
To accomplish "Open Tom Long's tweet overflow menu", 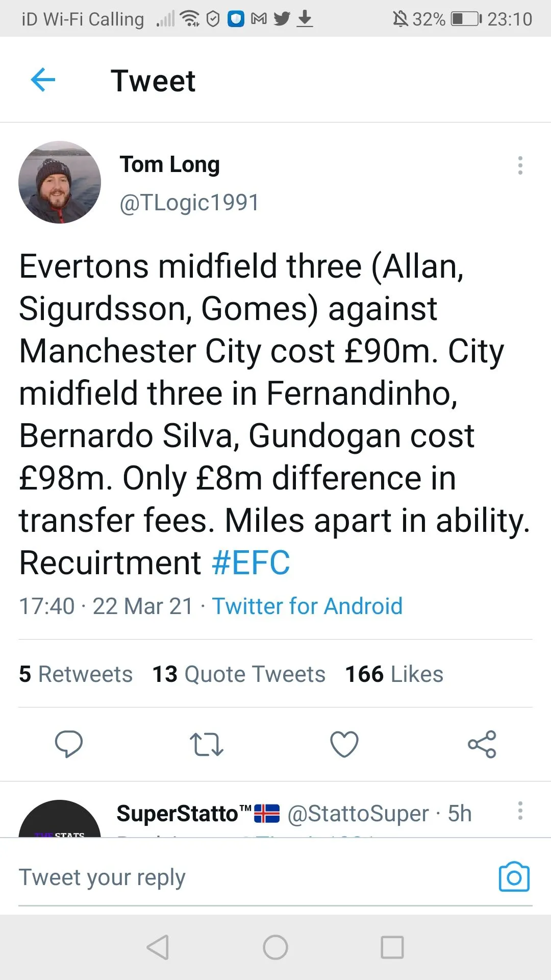I will pos(520,165).
